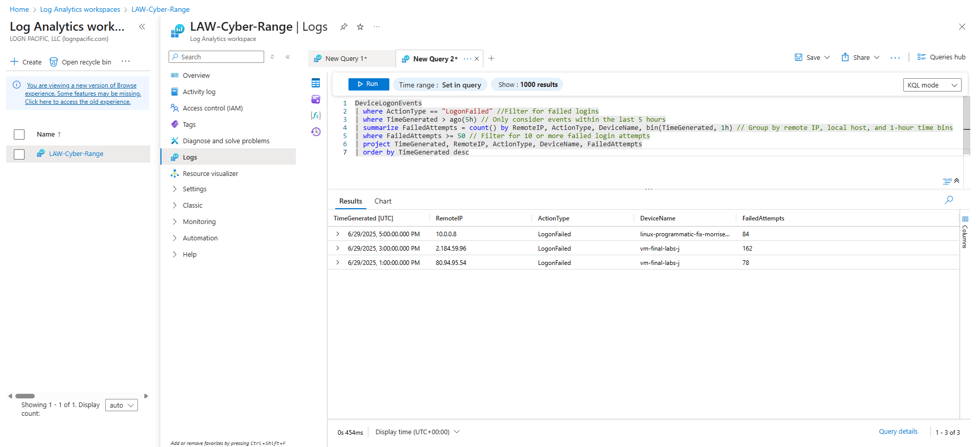Collapse the resource menu sidebar
This screenshot has height=447, width=980.
coord(288,57)
